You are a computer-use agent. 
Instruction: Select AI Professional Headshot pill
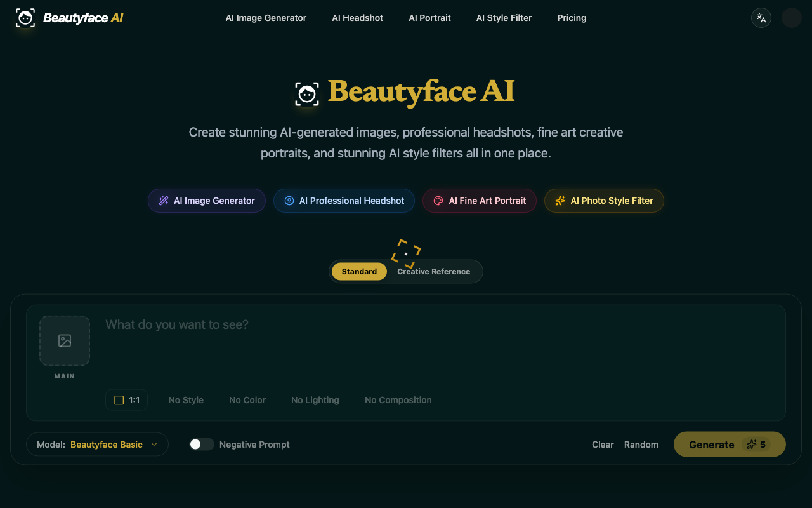(344, 201)
